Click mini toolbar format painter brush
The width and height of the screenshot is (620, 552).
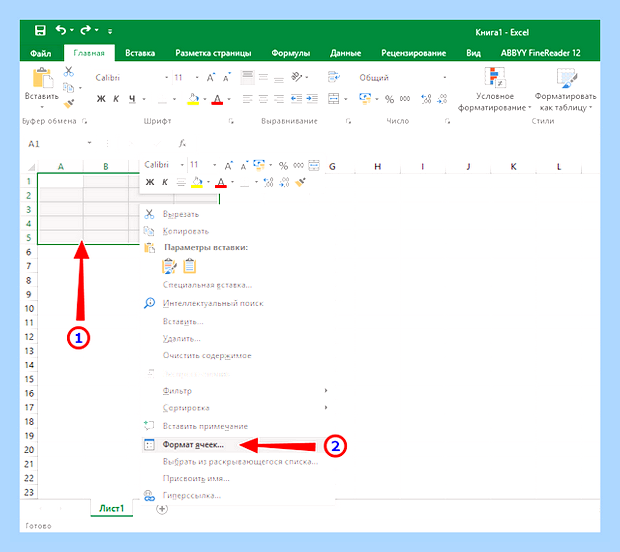[x=300, y=182]
